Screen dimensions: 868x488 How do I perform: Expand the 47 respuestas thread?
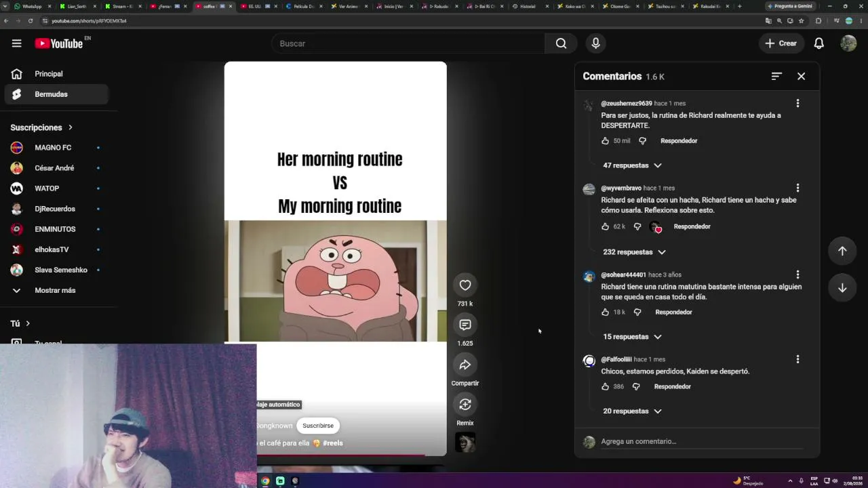(632, 165)
